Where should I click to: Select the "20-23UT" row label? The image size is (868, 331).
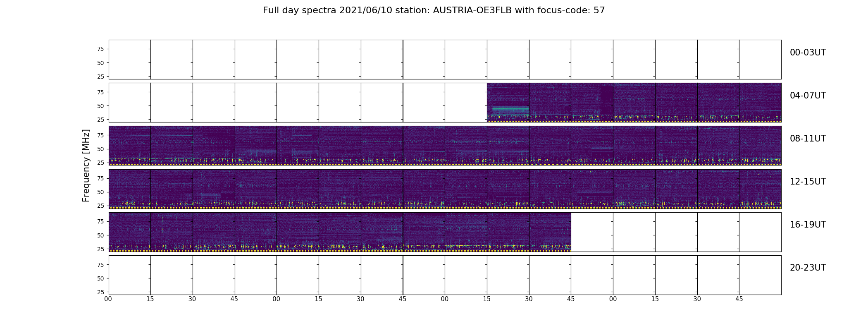808,268
